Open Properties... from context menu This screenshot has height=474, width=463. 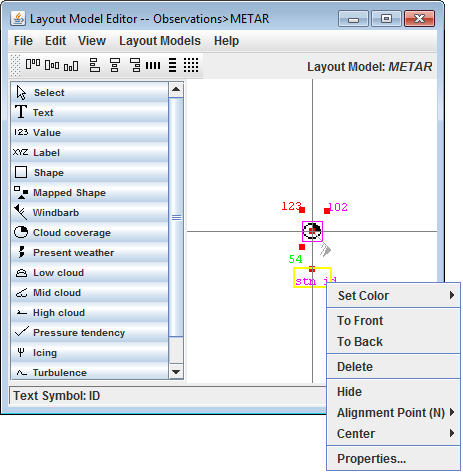coord(394,458)
